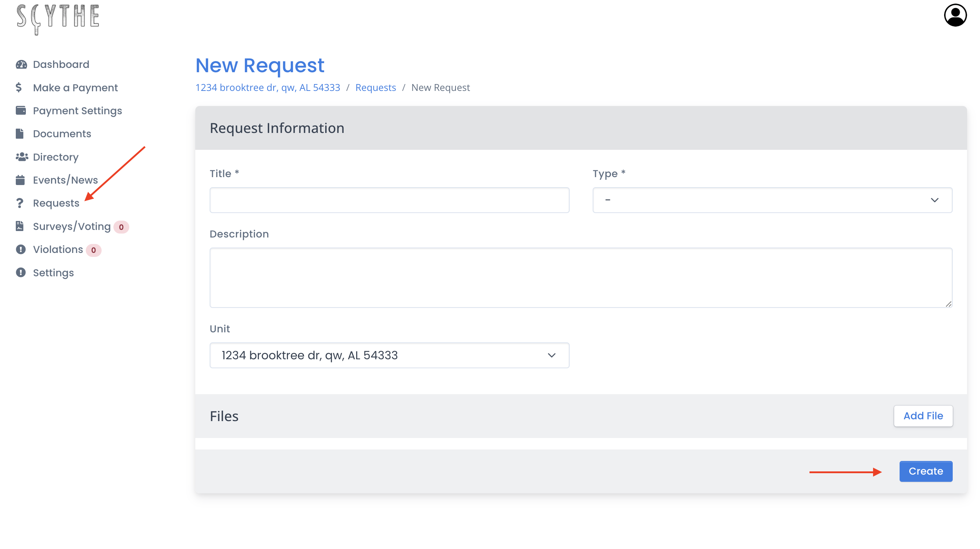Click the Surveys/Voting count badge
Screen dimensions: 980x549
click(x=121, y=227)
